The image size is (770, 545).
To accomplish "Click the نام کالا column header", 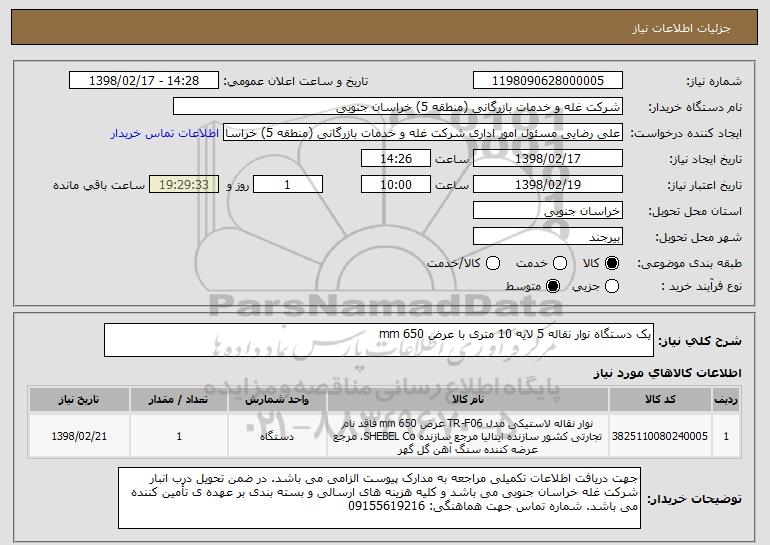I will pos(468,400).
